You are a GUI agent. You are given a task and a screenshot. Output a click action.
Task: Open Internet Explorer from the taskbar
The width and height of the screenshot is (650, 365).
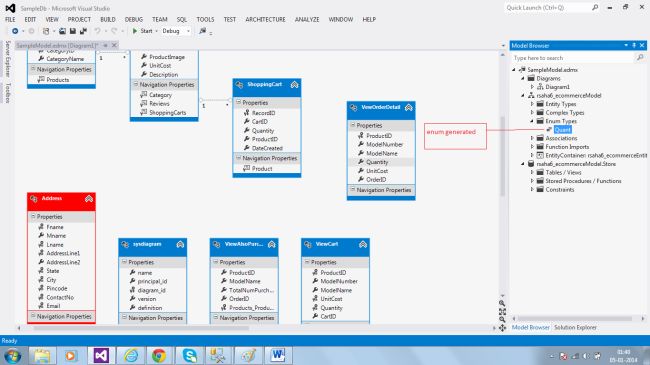(131, 355)
